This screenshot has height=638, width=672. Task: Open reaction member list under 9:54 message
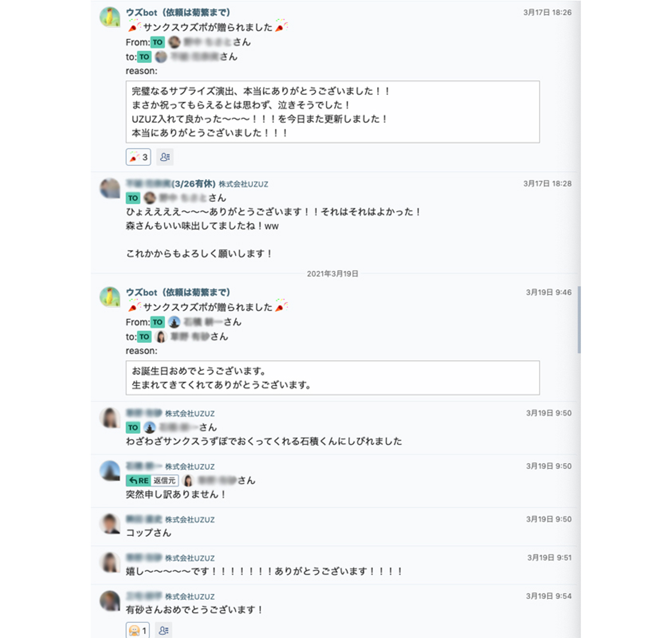click(x=163, y=631)
